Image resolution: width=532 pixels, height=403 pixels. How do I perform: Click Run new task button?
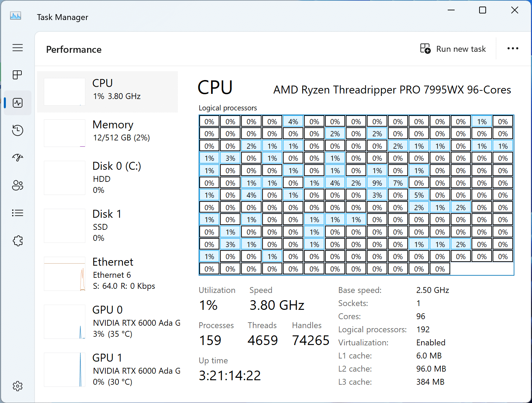(x=453, y=49)
